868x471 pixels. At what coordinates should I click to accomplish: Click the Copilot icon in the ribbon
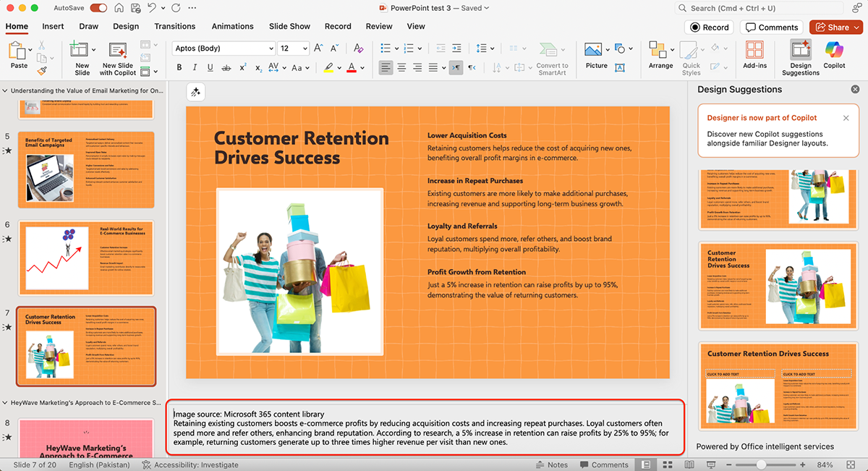pos(834,51)
